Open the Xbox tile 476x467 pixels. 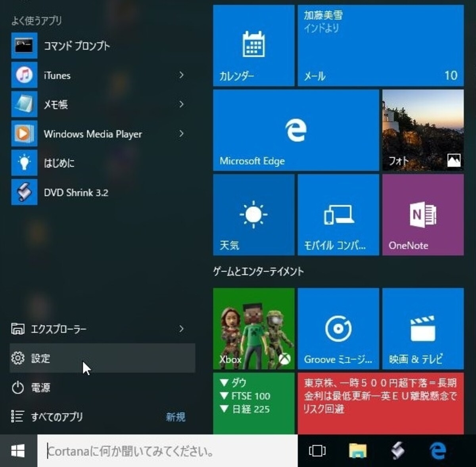click(254, 329)
